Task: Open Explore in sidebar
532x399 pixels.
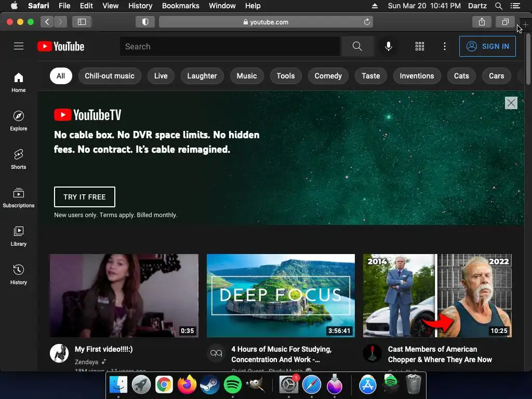Action: 19,121
